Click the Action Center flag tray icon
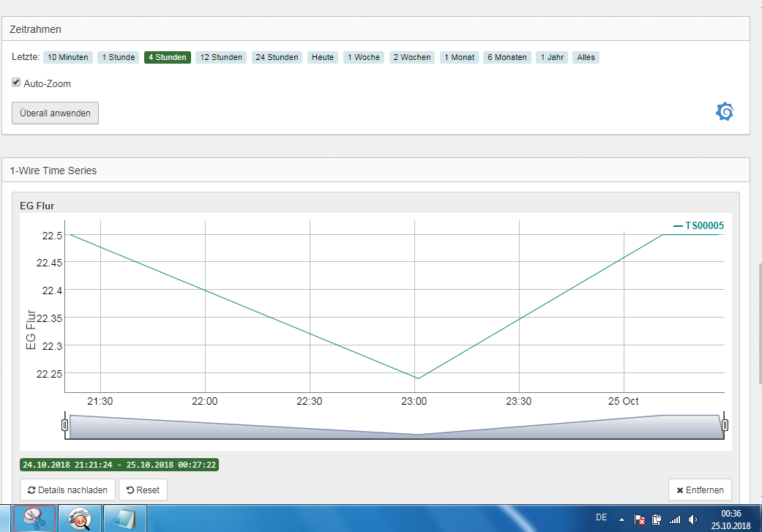 pos(640,520)
